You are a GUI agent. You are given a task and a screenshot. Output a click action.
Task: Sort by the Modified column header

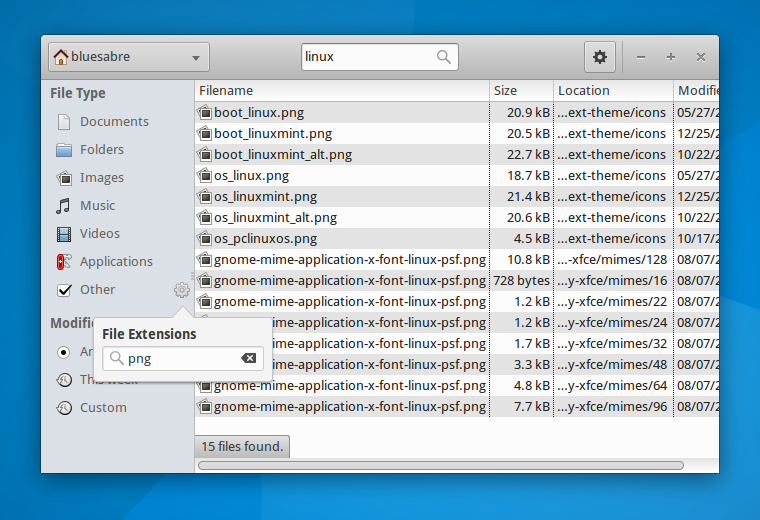697,91
